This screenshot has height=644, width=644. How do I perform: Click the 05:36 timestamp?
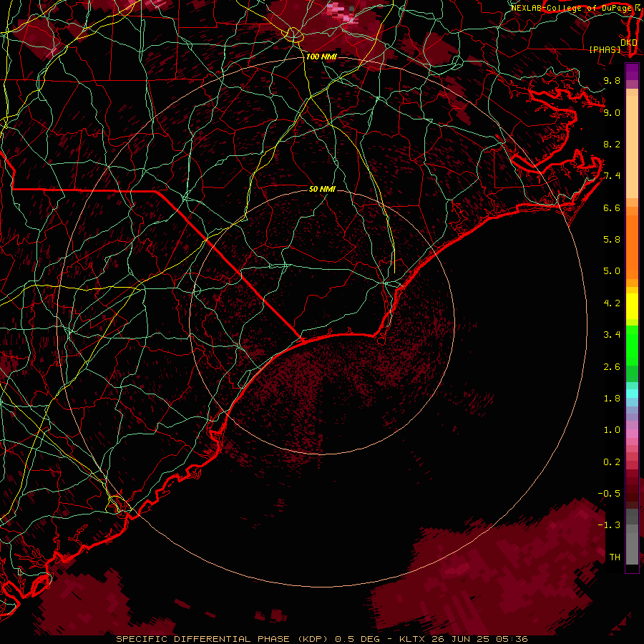point(513,639)
